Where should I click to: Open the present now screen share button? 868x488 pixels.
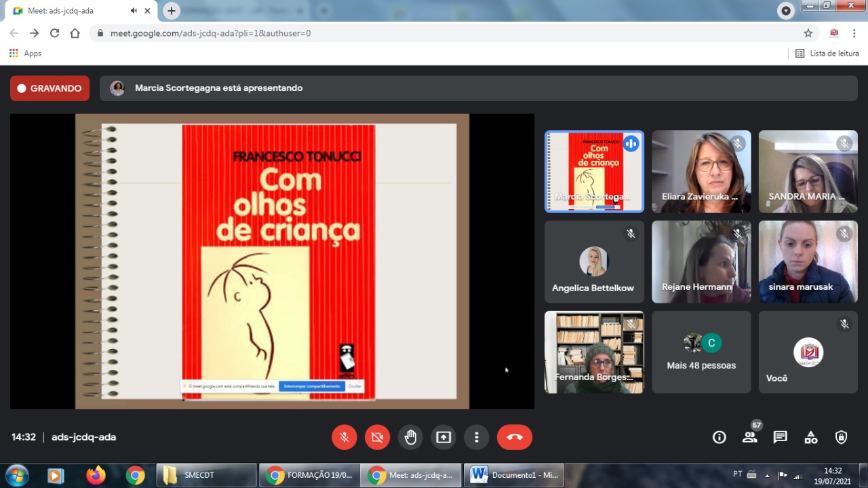pyautogui.click(x=443, y=437)
